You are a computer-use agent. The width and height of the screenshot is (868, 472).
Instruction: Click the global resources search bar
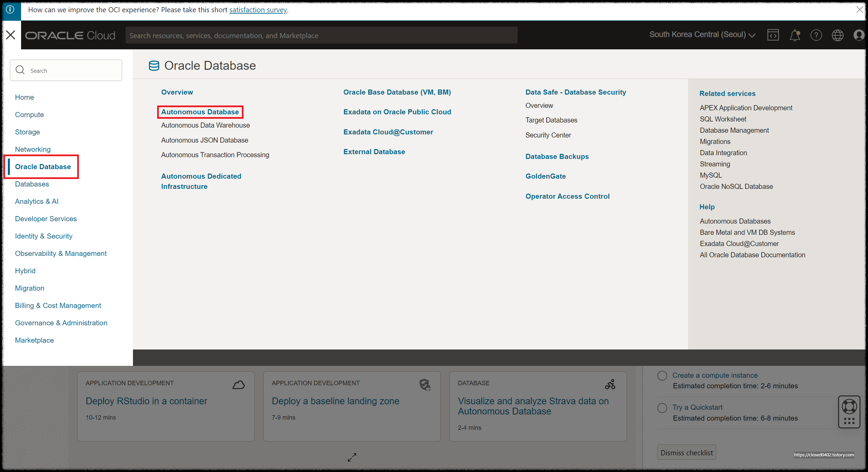point(321,35)
